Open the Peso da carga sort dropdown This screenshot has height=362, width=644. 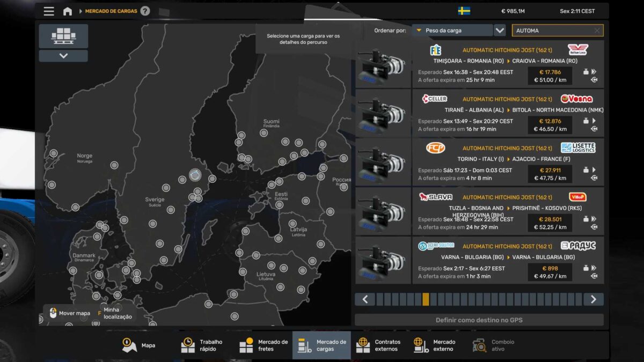coord(452,31)
